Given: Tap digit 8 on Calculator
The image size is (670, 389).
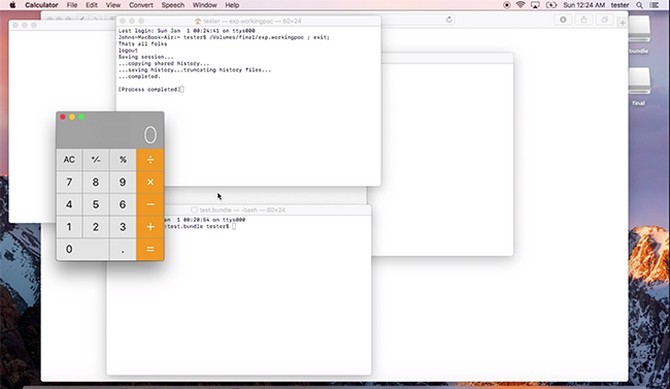Looking at the screenshot, I should coord(96,182).
